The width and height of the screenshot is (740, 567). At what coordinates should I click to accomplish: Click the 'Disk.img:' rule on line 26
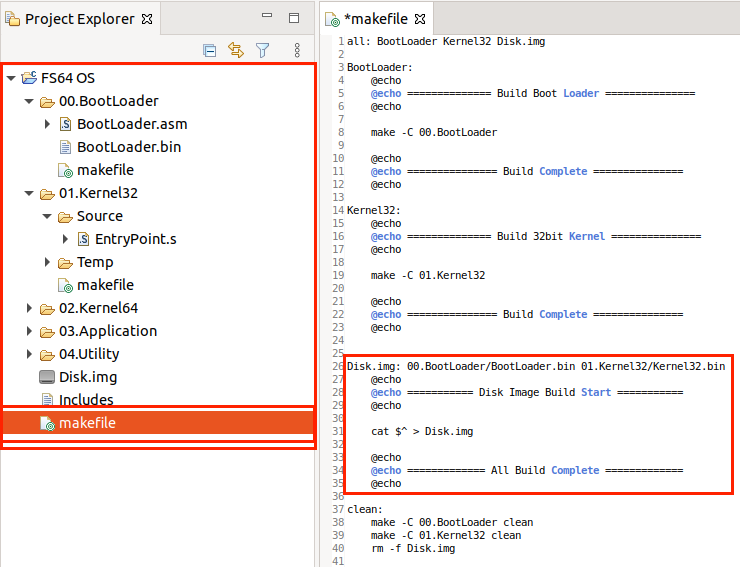click(x=536, y=366)
